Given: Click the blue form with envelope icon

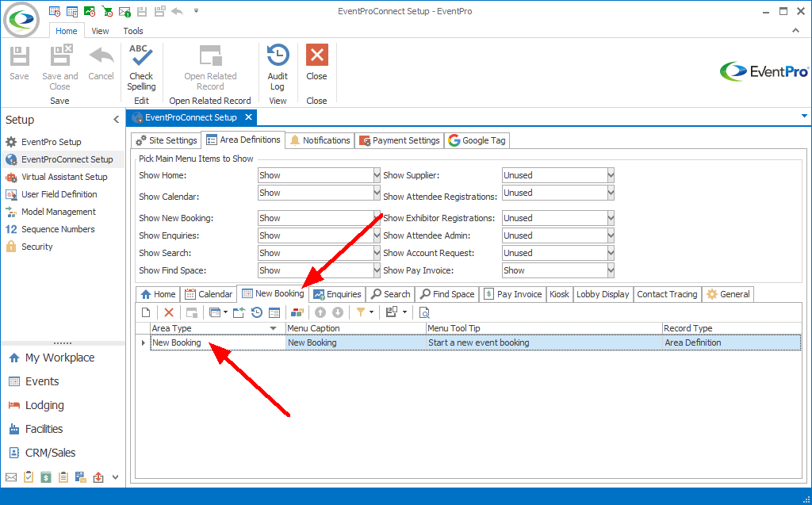Looking at the screenshot, I should point(80,477).
